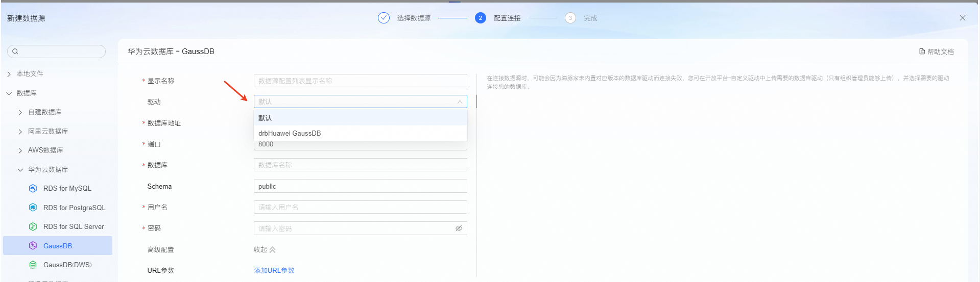Click the 数据库 name input field
This screenshot has height=282, width=980.
361,165
